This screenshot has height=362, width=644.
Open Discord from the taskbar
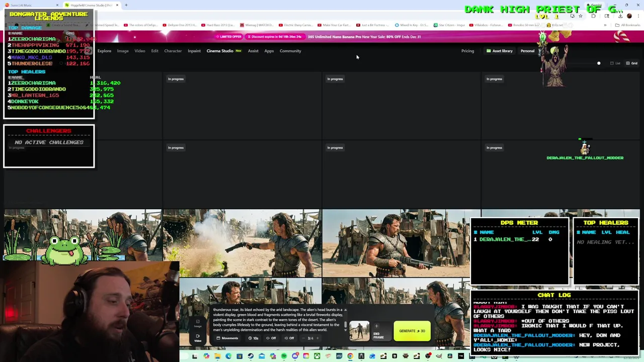coord(295,356)
